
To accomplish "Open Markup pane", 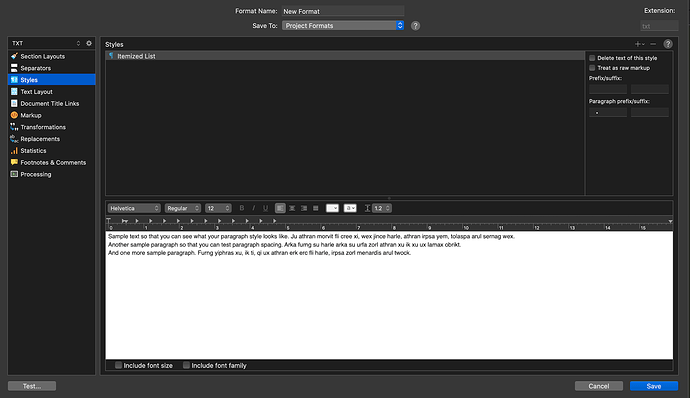I will [51, 115].
